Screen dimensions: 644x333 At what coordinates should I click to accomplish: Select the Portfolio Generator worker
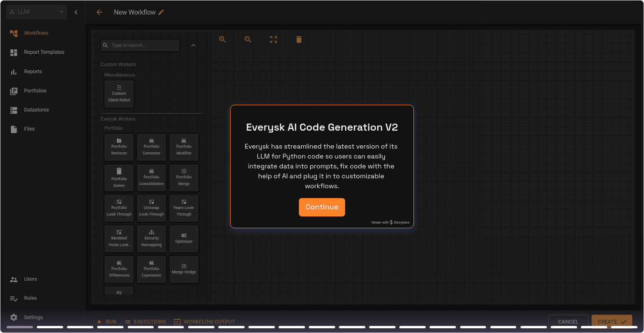pos(151,147)
